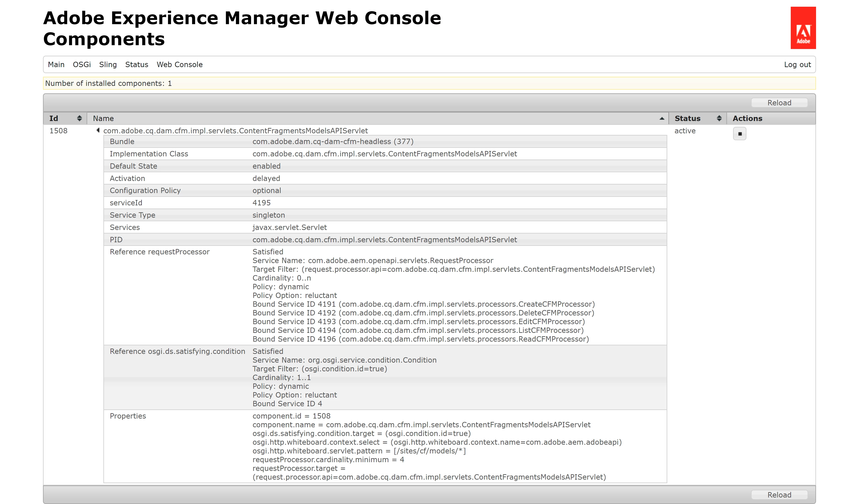Open Bound Service ID 4191 CreateCFMProcessor
This screenshot has width=859, height=504.
pos(326,304)
